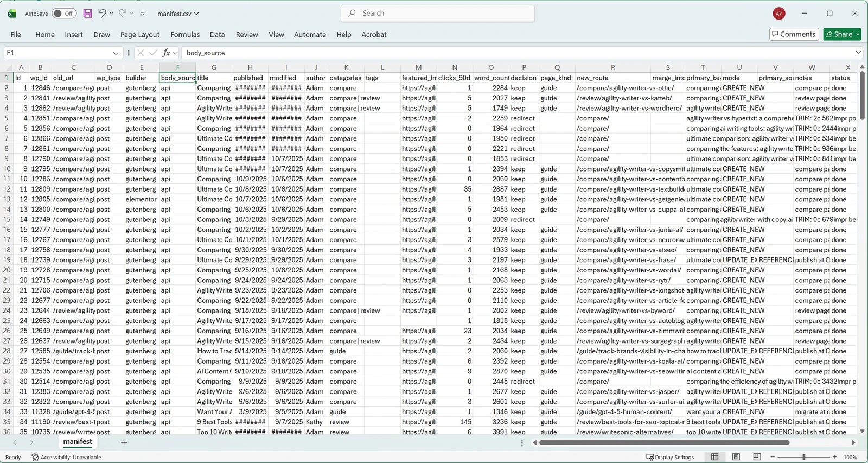Click the vertical scroll down arrow
This screenshot has width=868, height=463.
pyautogui.click(x=863, y=432)
